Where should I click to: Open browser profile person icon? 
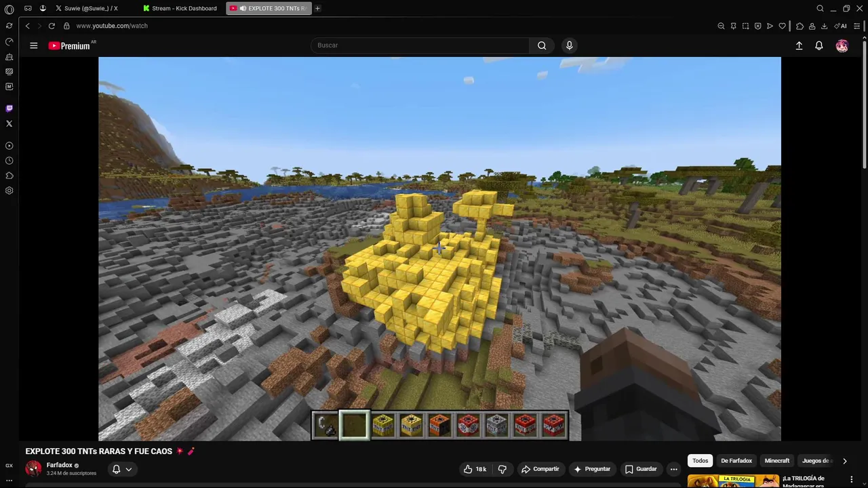[812, 26]
